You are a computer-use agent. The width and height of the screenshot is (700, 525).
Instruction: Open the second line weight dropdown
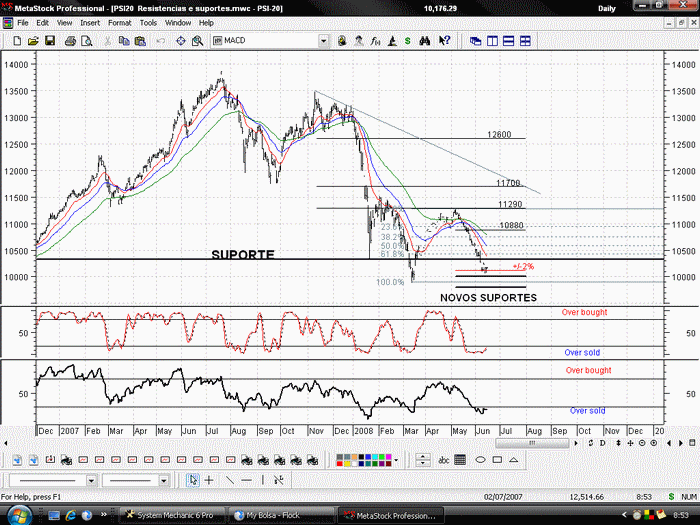point(164,480)
